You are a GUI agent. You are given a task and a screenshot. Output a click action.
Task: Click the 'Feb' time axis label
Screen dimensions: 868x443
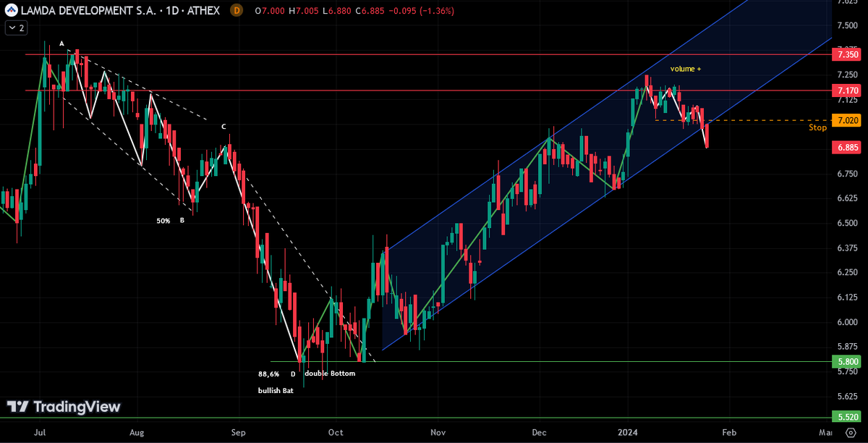pos(729,432)
